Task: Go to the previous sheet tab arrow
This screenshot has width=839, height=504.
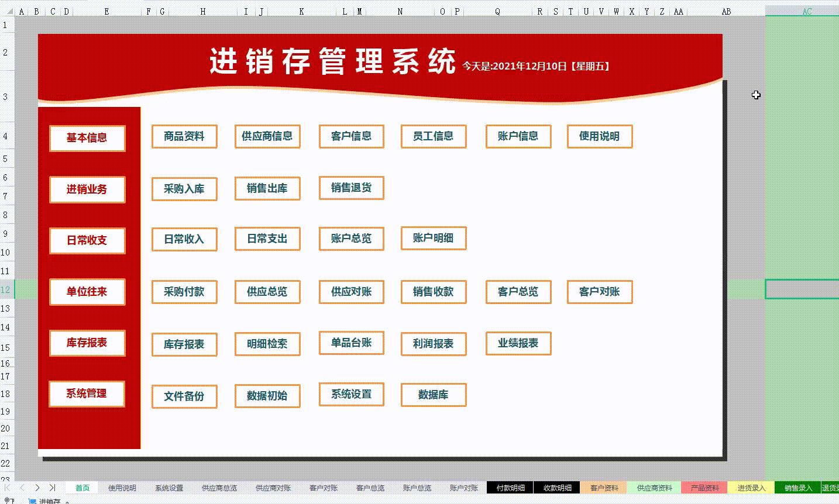Action: tap(22, 488)
